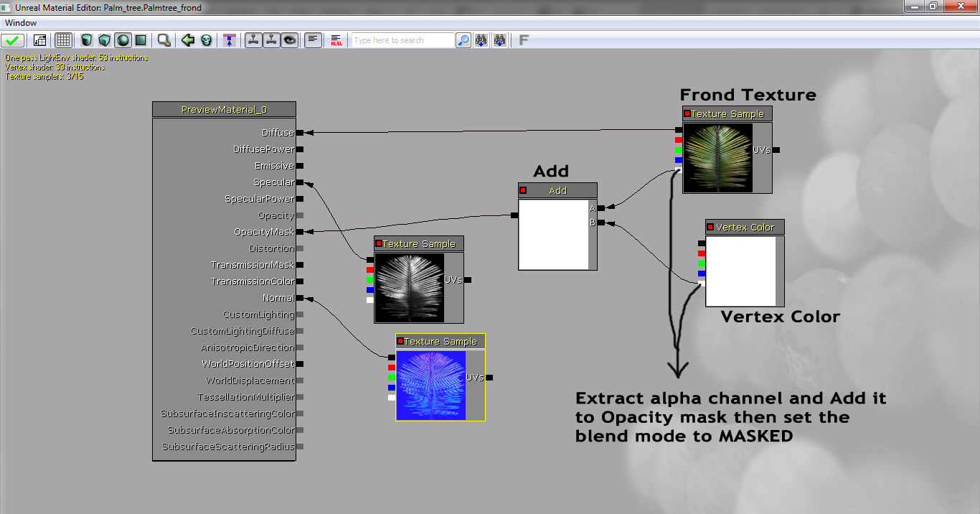The height and width of the screenshot is (514, 980).
Task: Click the Diffuse input connector
Action: 300,133
